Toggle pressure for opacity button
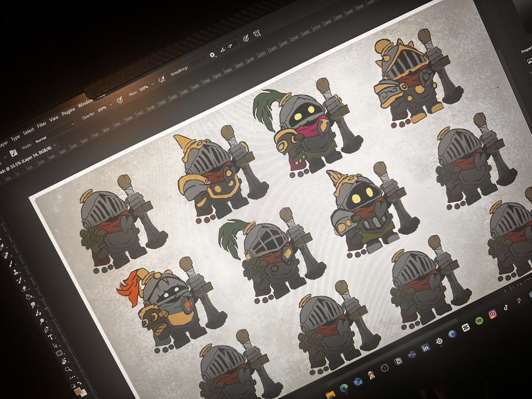Viewport: 532px width, 399px height. point(120,100)
